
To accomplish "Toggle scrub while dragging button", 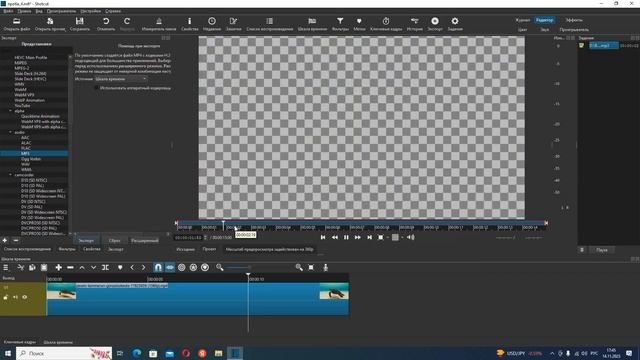I will [x=170, y=267].
